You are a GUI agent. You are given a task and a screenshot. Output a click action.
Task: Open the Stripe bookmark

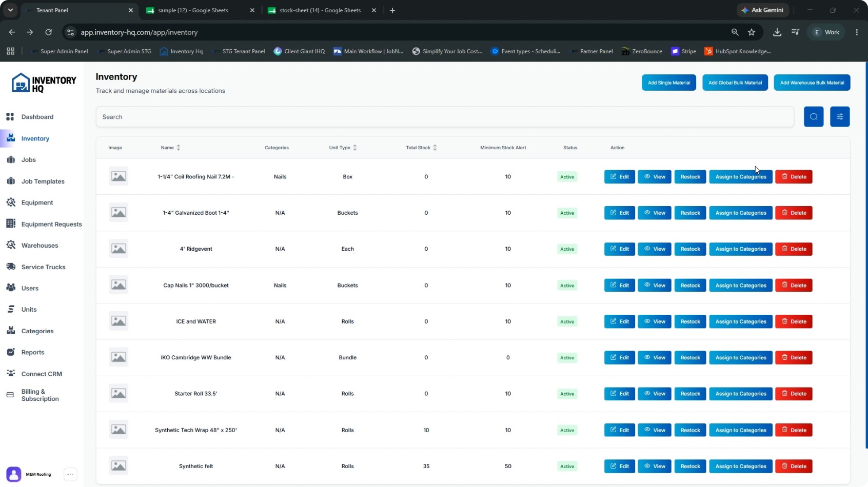pos(684,51)
